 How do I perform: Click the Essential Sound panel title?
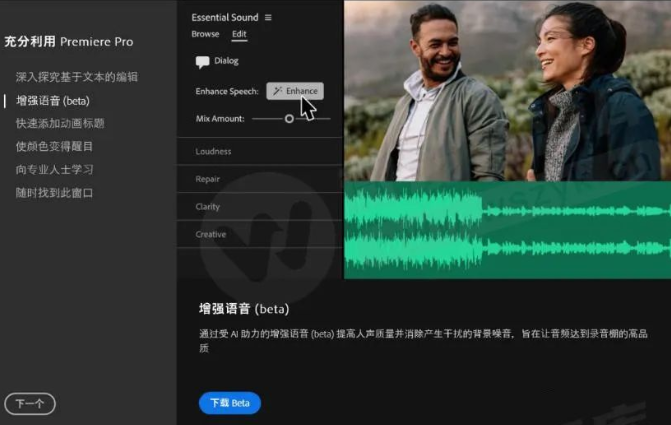225,18
